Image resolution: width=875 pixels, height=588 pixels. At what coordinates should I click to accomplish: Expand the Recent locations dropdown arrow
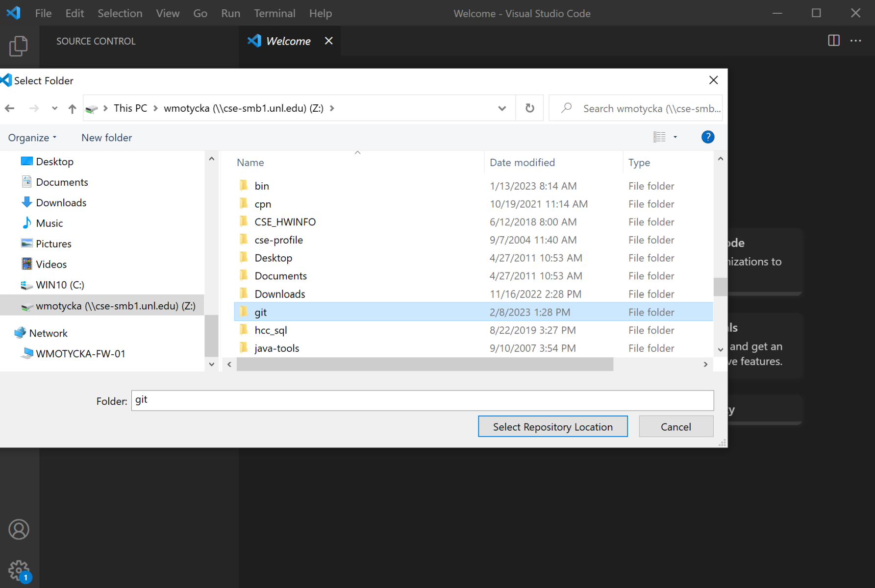[x=54, y=108]
